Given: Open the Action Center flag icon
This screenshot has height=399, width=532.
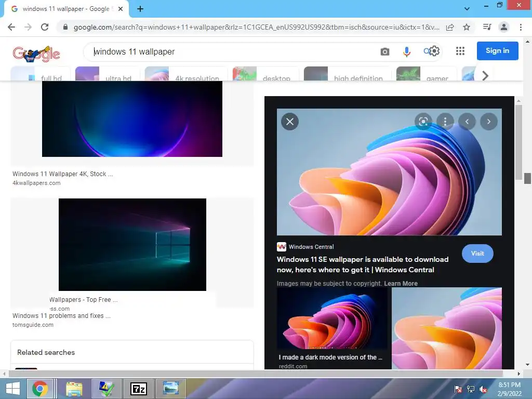Looking at the screenshot, I should click(458, 389).
